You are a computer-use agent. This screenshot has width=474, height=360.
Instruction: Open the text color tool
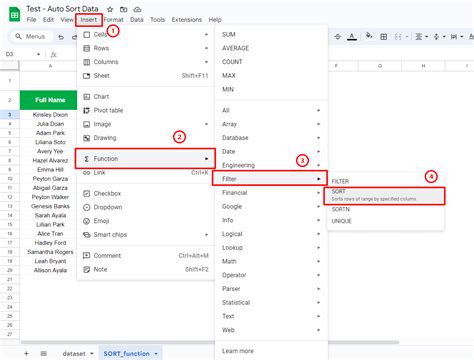click(x=352, y=36)
